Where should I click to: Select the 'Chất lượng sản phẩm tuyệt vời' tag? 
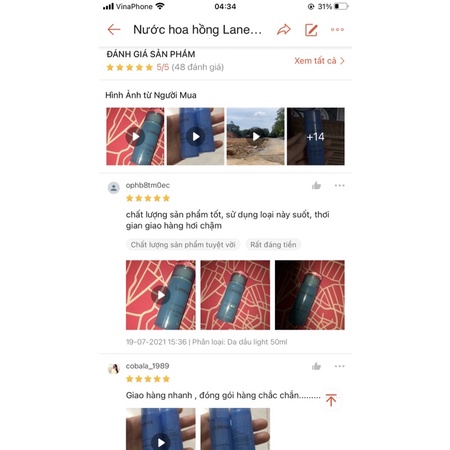click(183, 245)
